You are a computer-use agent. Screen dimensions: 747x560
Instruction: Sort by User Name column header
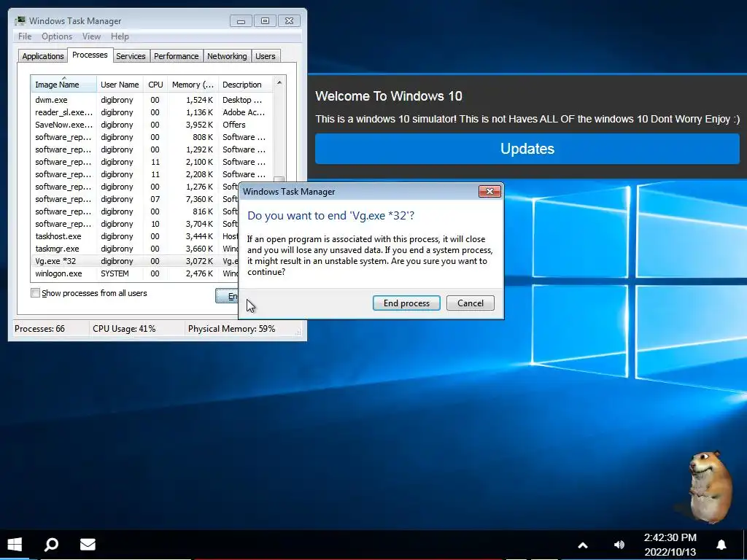pos(120,85)
